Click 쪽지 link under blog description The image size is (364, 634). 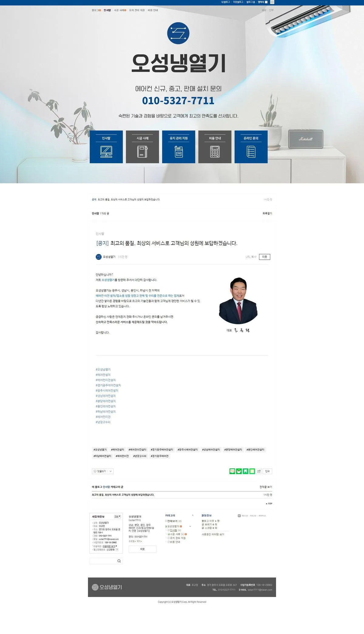(x=138, y=541)
